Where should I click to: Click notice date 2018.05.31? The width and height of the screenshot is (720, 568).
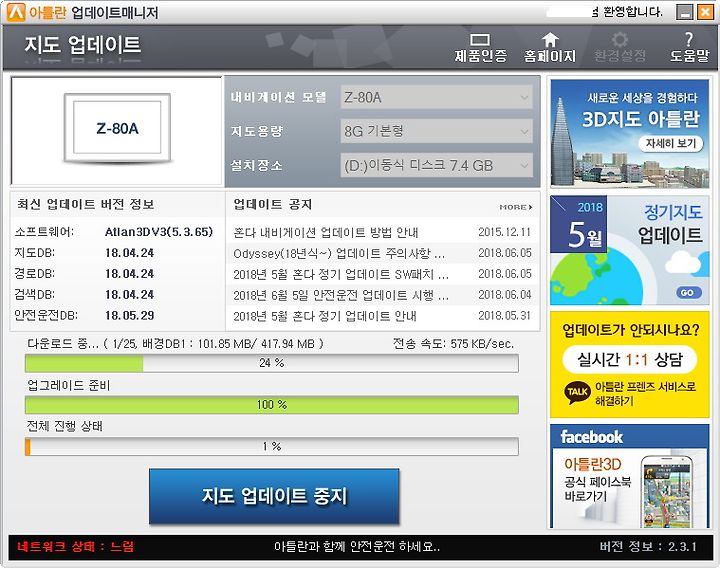(504, 316)
